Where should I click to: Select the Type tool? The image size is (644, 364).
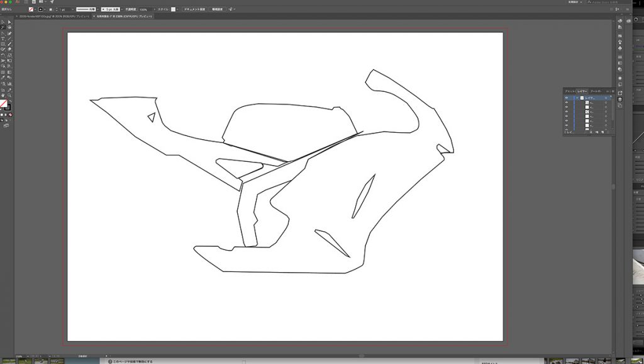(x=3, y=38)
